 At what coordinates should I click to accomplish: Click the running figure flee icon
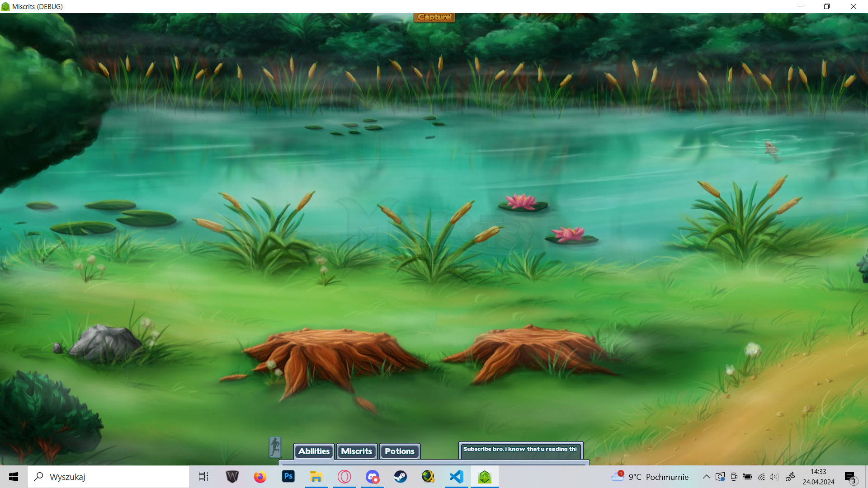pos(275,447)
